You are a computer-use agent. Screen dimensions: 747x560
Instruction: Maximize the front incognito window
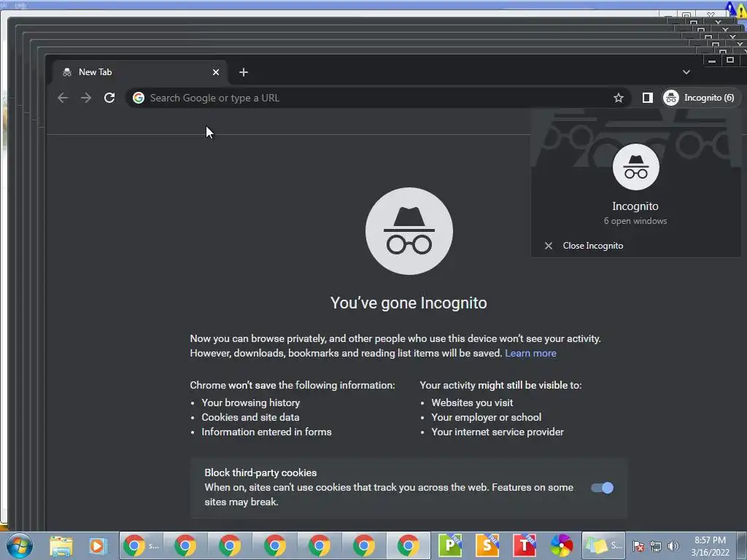[729, 60]
